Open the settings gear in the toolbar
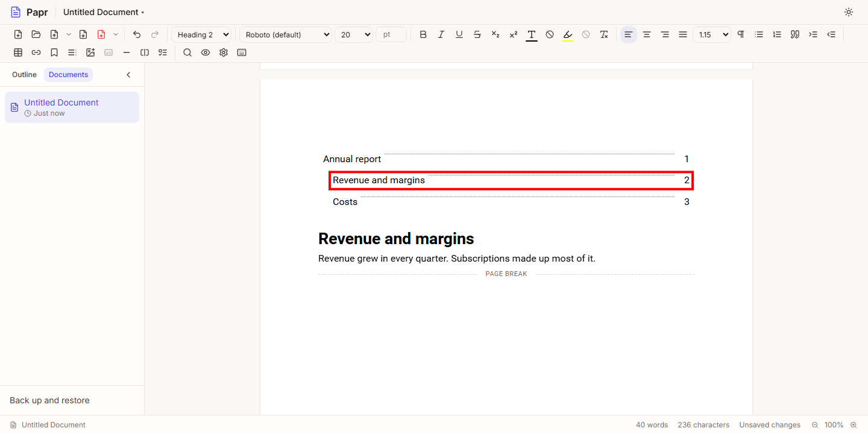The width and height of the screenshot is (868, 434). (224, 52)
